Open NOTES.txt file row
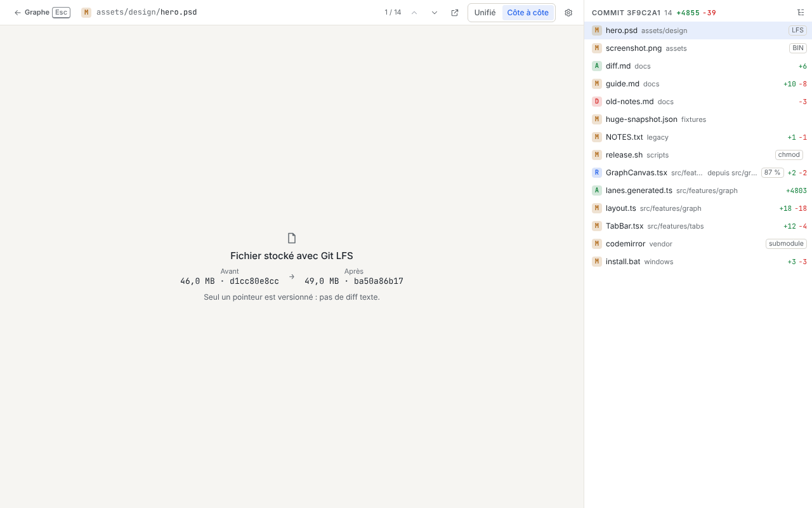 pyautogui.click(x=698, y=137)
